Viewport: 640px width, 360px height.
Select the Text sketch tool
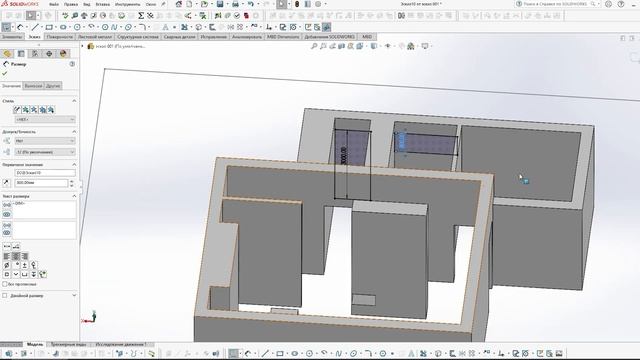[x=165, y=27]
